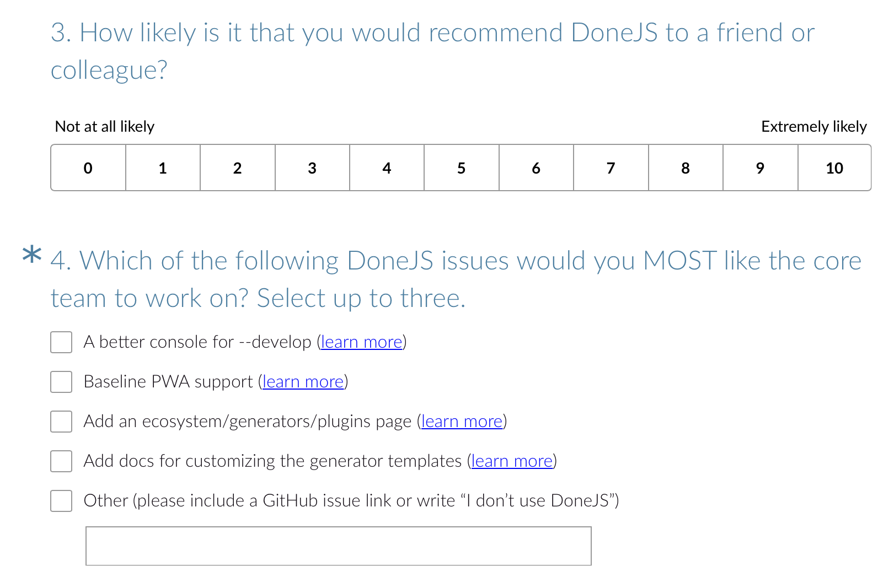Select rating 0 on recommendation scale

pos(88,168)
